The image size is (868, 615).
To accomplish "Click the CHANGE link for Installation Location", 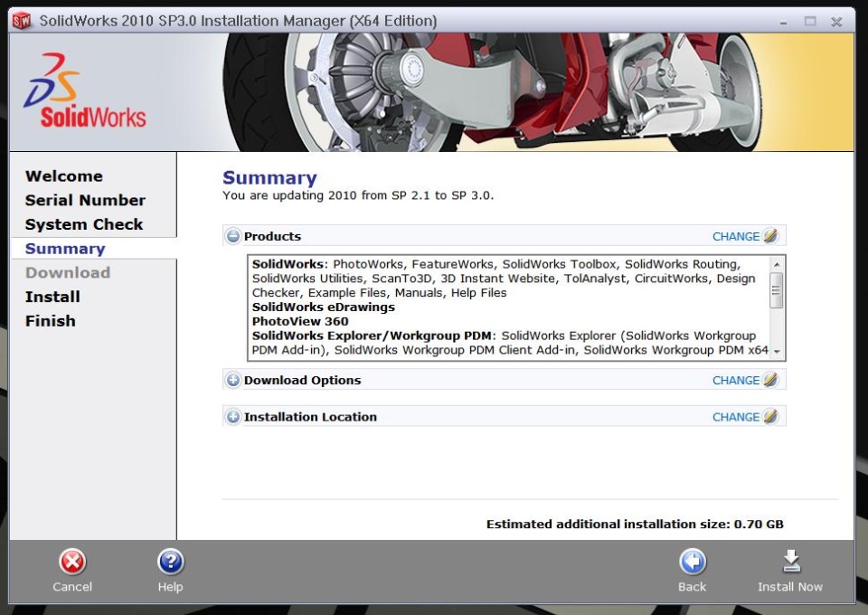I will point(736,417).
